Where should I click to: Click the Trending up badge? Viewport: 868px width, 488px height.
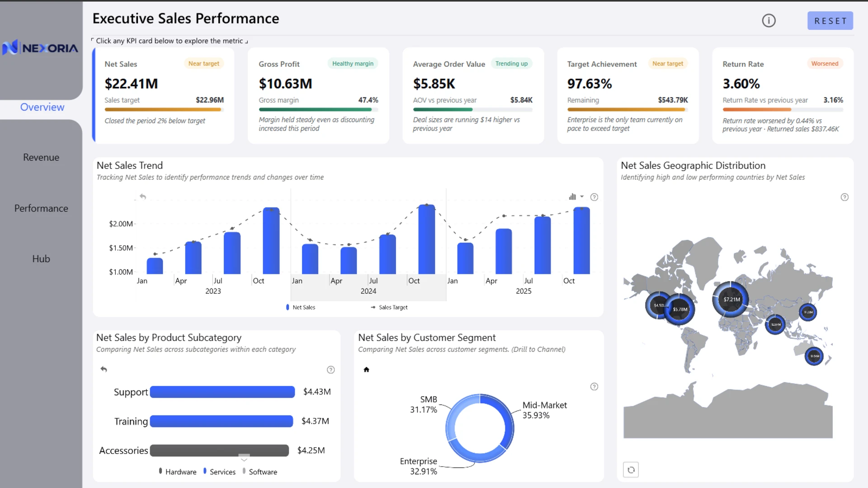coord(511,64)
